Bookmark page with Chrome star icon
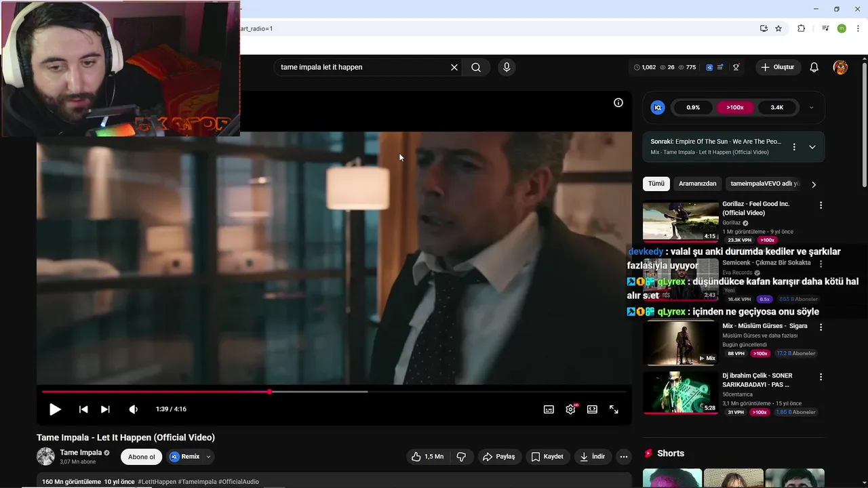The width and height of the screenshot is (868, 488). (x=778, y=28)
